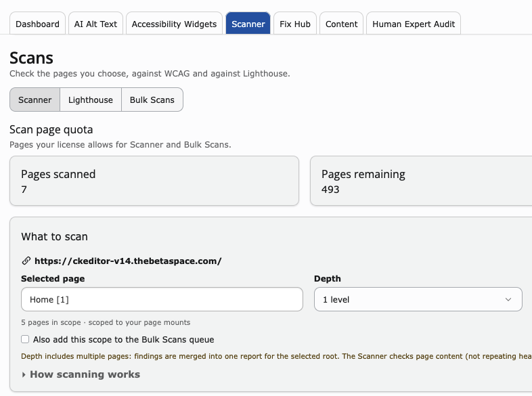Click the What to scan heading
The image size is (532, 396).
(x=54, y=236)
